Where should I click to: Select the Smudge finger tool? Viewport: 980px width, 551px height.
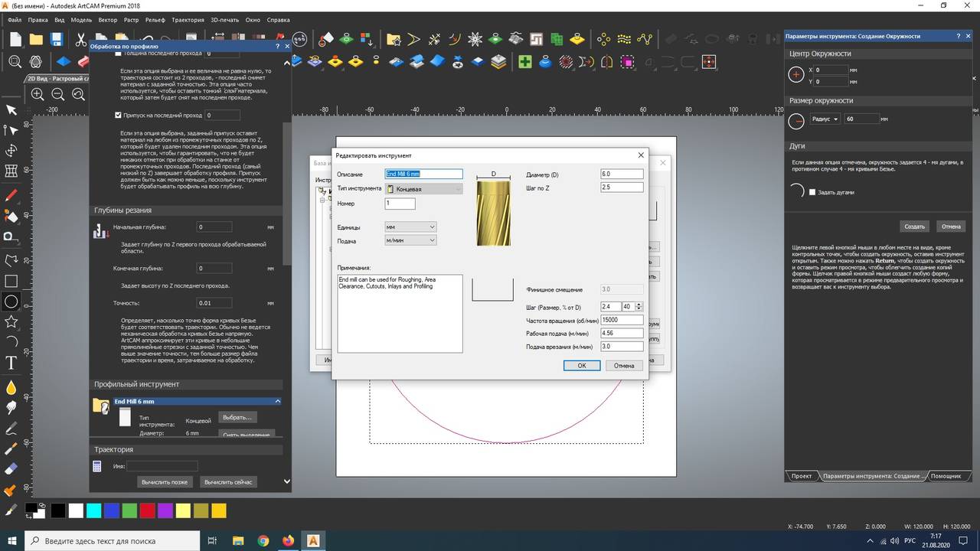[11, 409]
